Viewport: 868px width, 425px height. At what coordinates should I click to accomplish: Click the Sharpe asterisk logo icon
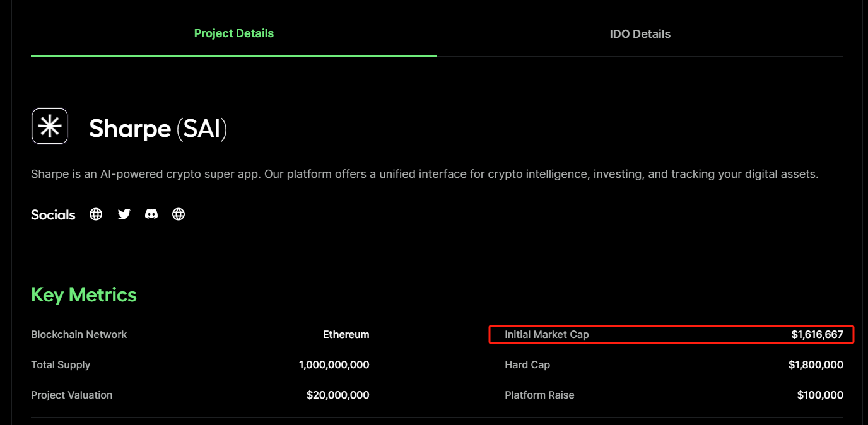tap(50, 126)
